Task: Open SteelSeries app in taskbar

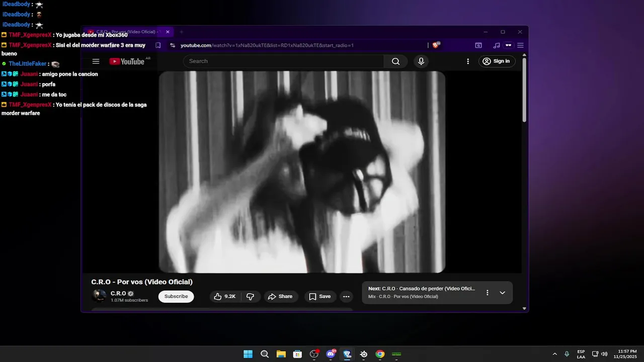Action: (x=364, y=354)
